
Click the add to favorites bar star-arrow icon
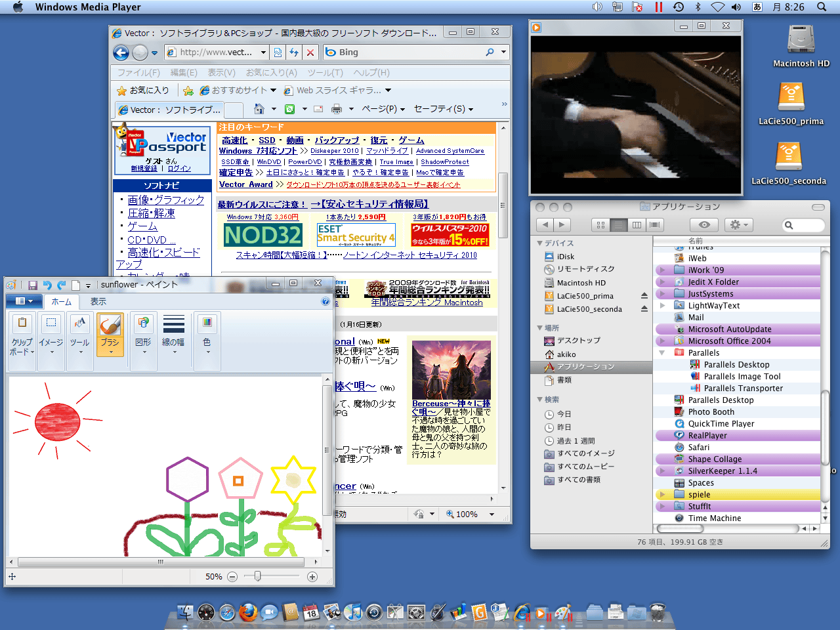pyautogui.click(x=188, y=91)
